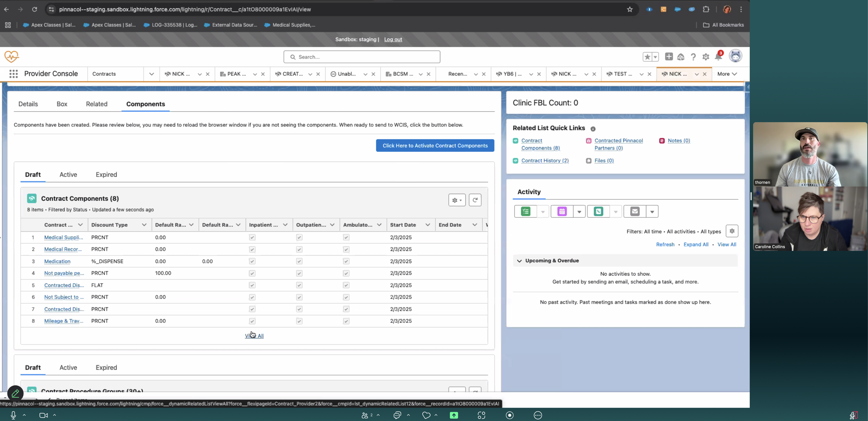Image resolution: width=868 pixels, height=421 pixels.
Task: Refresh the Contract Components list
Action: tap(475, 200)
